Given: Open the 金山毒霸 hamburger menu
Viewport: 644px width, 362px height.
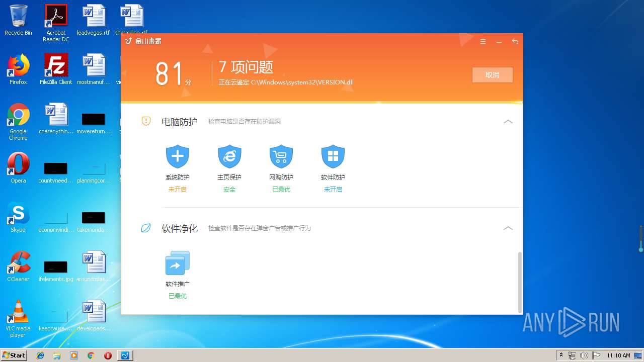Looking at the screenshot, I should [483, 42].
